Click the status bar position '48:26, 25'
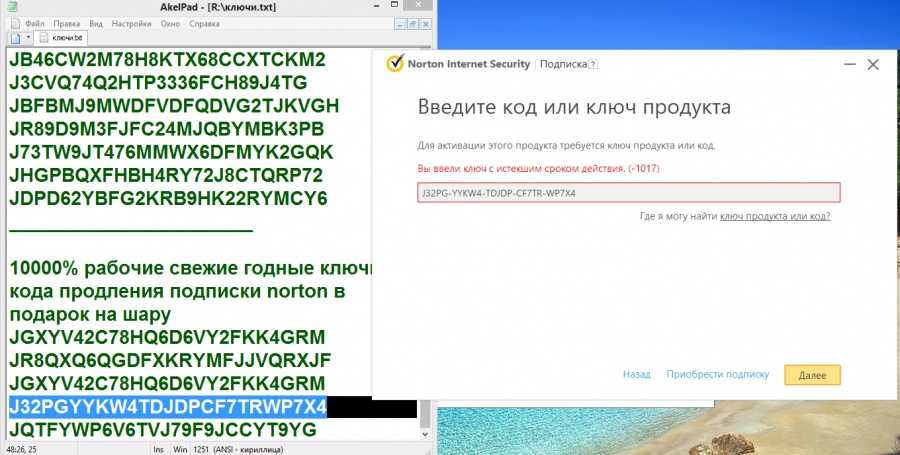The image size is (900, 455). coord(21,450)
